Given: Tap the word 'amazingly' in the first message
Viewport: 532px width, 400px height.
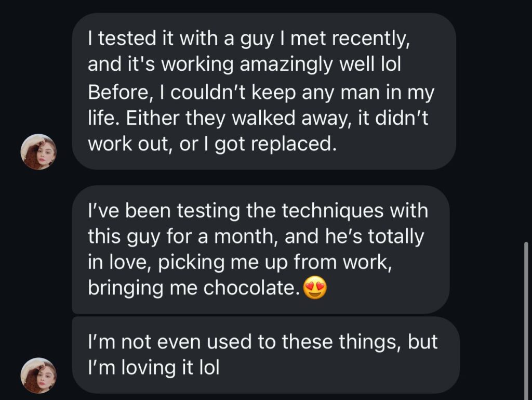Looking at the screenshot, I should tap(286, 64).
